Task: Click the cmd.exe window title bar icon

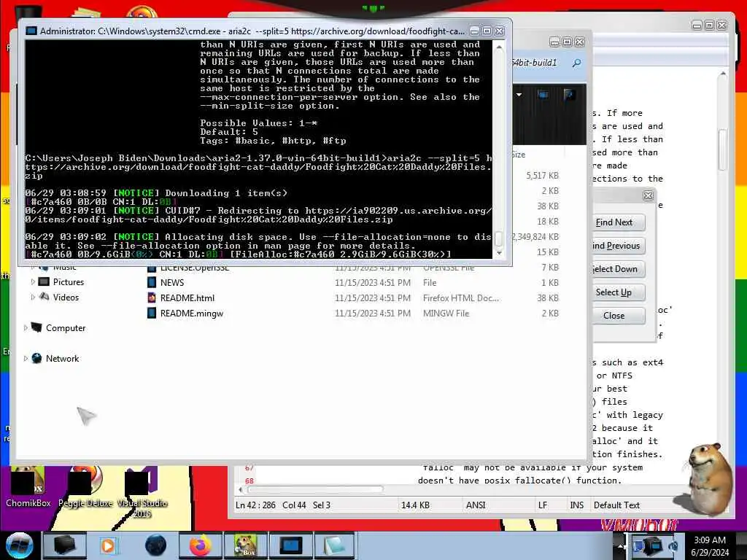Action: pos(31,31)
